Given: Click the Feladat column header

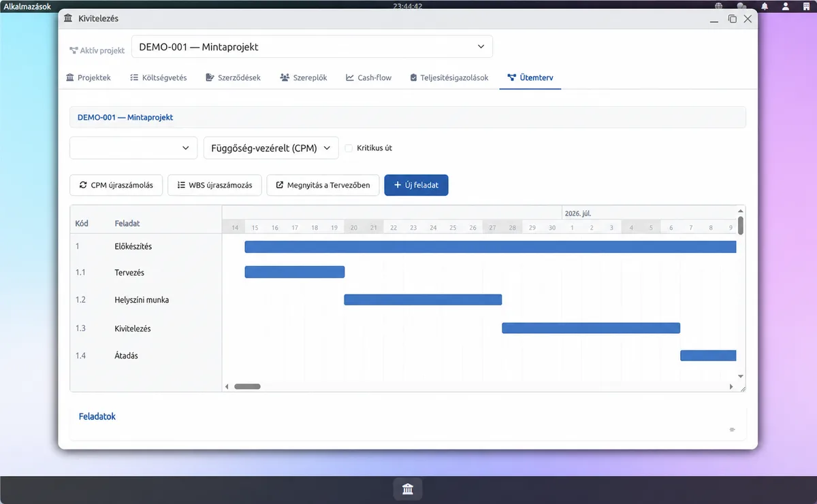Looking at the screenshot, I should 127,223.
